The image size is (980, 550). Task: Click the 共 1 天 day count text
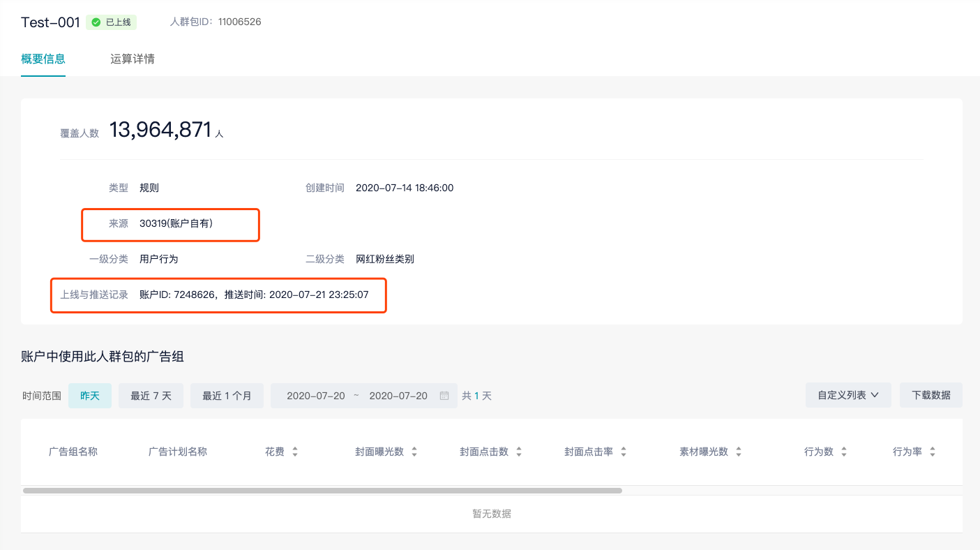(x=477, y=396)
